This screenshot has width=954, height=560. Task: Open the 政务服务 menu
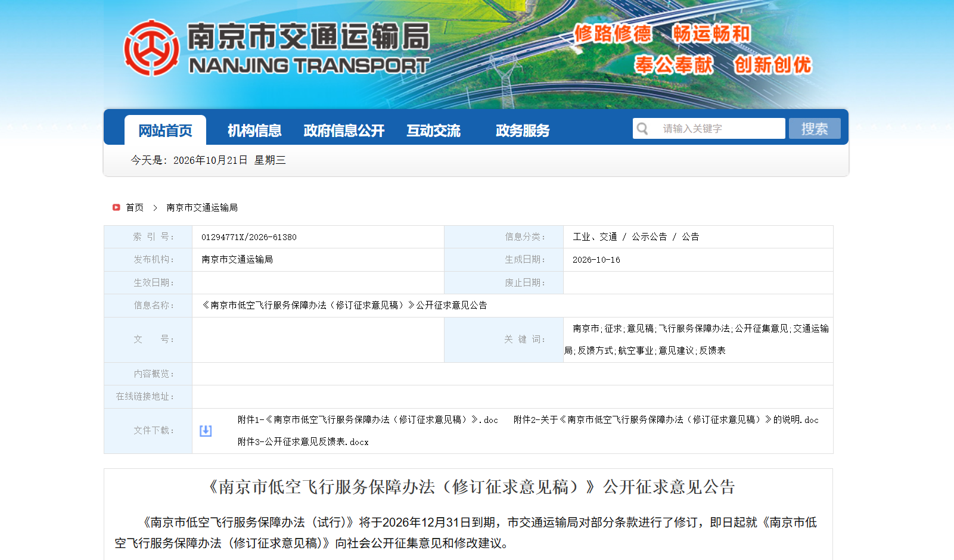point(523,130)
